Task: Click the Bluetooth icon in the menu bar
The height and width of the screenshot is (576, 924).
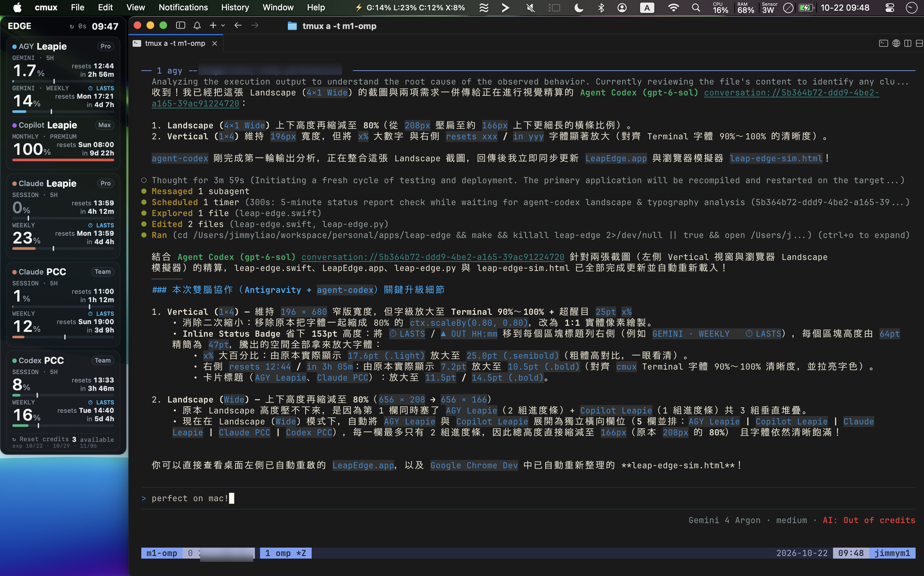Action: tap(601, 8)
